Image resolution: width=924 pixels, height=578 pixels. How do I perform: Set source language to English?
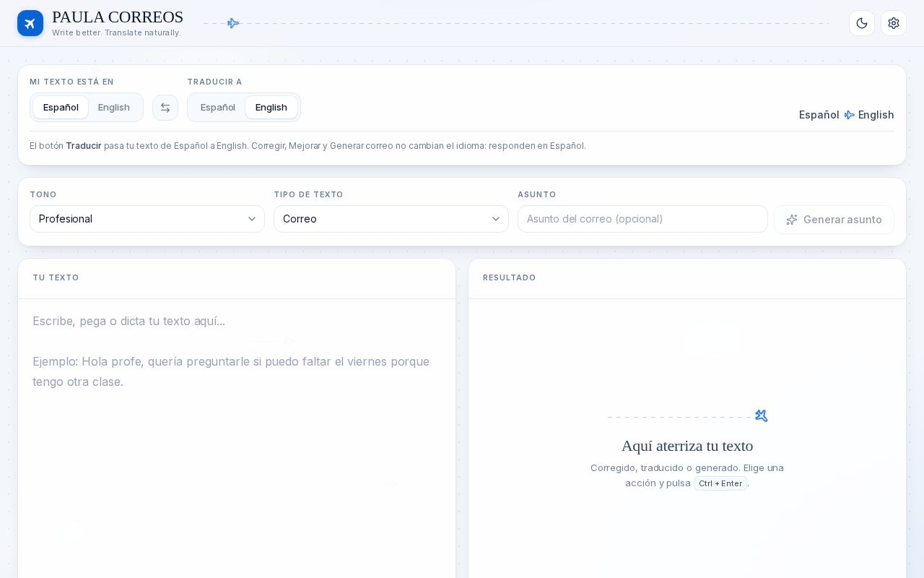(x=114, y=108)
